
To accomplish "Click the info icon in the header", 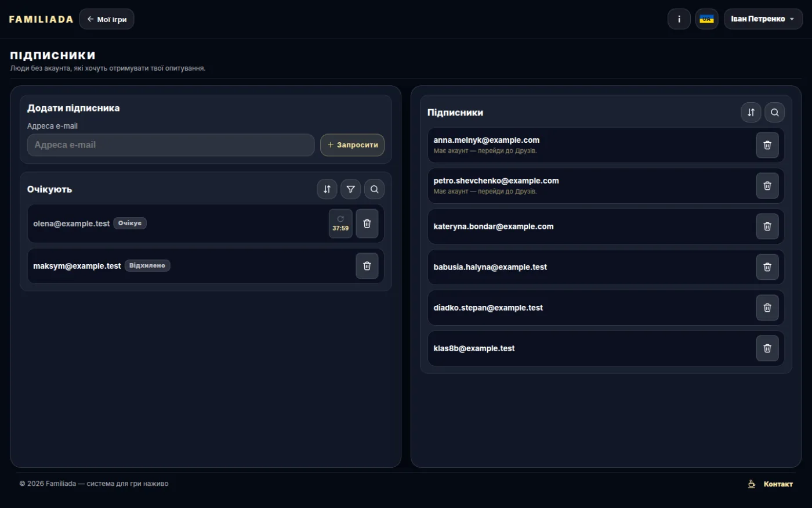I will [679, 19].
